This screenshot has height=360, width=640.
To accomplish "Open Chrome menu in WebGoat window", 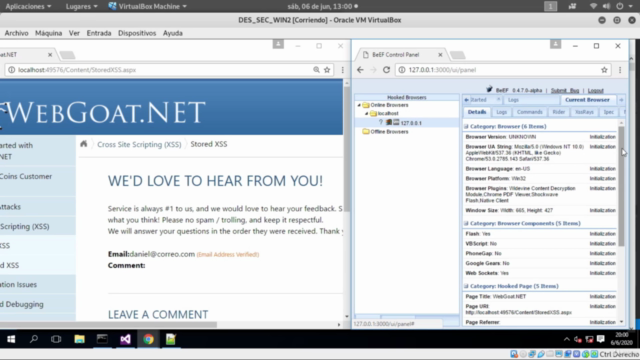I will tap(342, 70).
